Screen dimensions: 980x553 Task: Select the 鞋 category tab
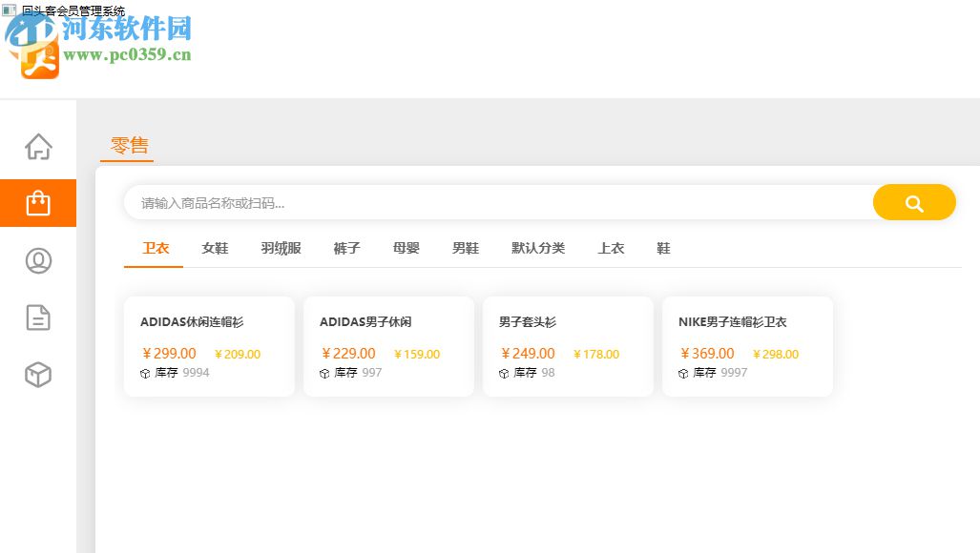[x=663, y=248]
